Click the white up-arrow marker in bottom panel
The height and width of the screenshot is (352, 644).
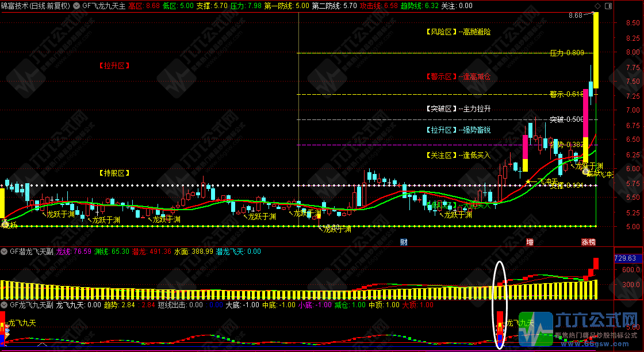(42, 345)
